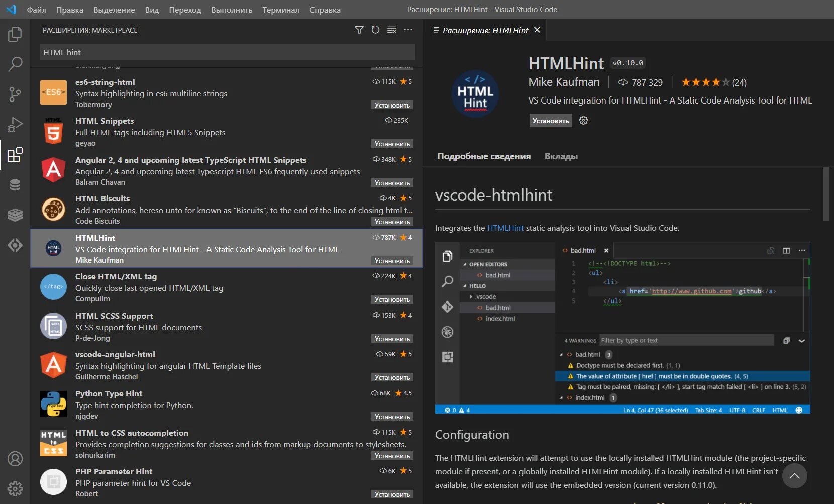Click the Python Type Hint extension icon
The image size is (834, 504).
pyautogui.click(x=53, y=404)
